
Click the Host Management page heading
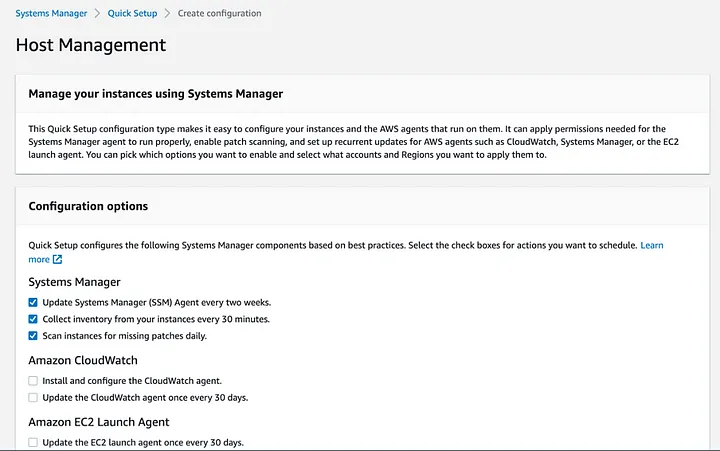tap(91, 45)
